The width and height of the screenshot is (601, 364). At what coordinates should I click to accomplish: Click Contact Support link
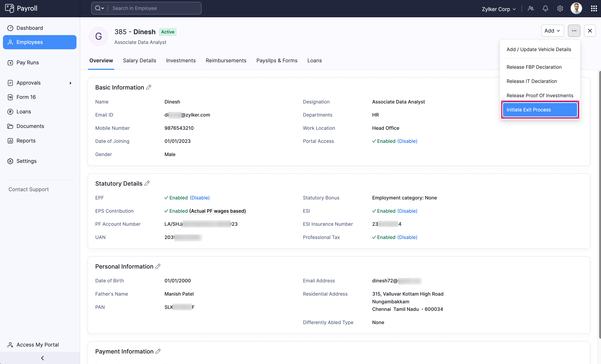(x=29, y=189)
